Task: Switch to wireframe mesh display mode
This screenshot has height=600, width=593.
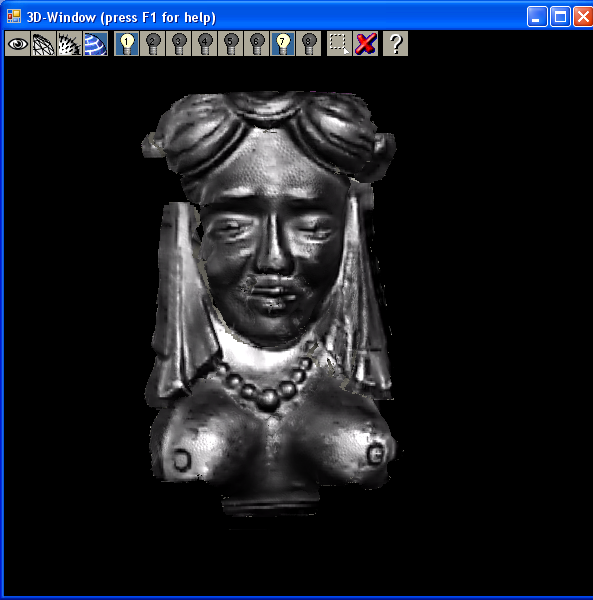Action: point(43,44)
